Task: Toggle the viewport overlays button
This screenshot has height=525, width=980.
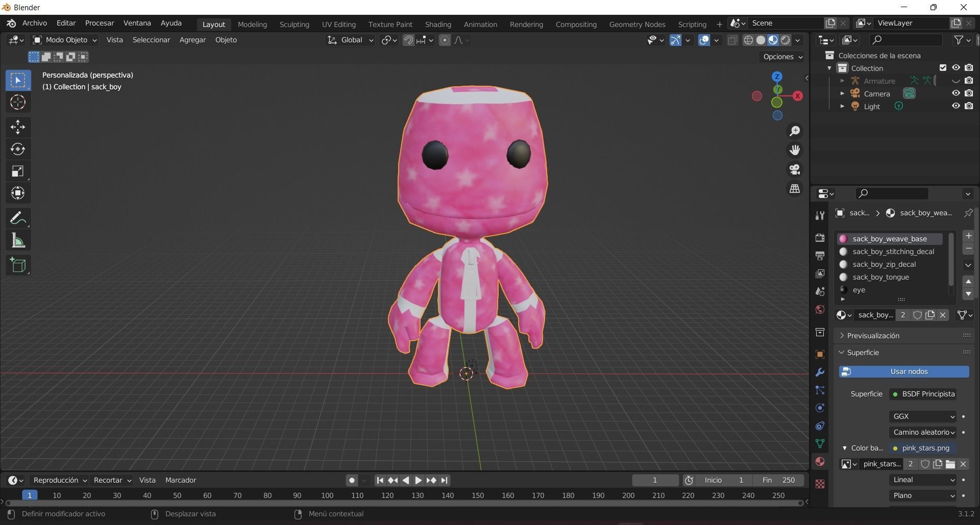Action: pyautogui.click(x=704, y=40)
